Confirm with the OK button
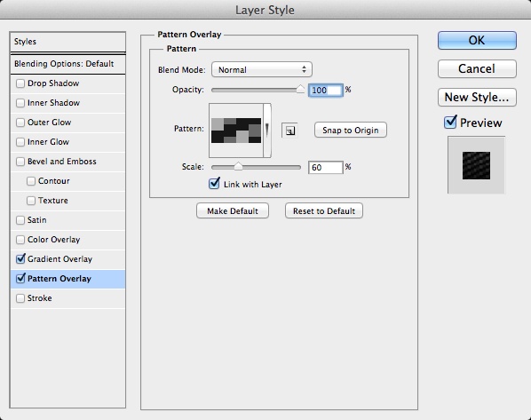This screenshot has width=531, height=420. click(x=477, y=40)
